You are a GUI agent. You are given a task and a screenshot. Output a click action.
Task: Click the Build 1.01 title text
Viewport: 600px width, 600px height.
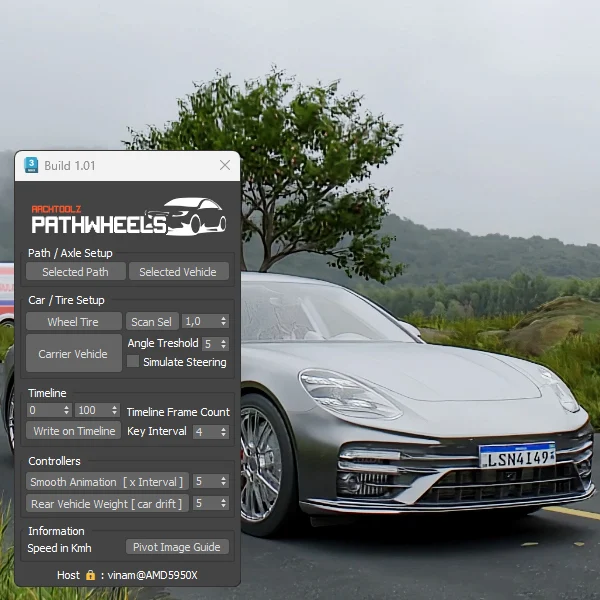[70, 166]
